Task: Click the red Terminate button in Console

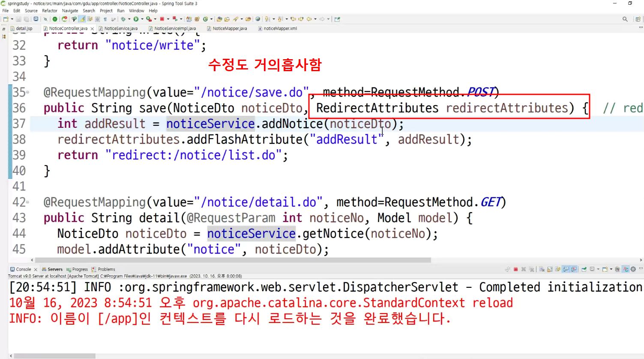Action: pos(516,269)
